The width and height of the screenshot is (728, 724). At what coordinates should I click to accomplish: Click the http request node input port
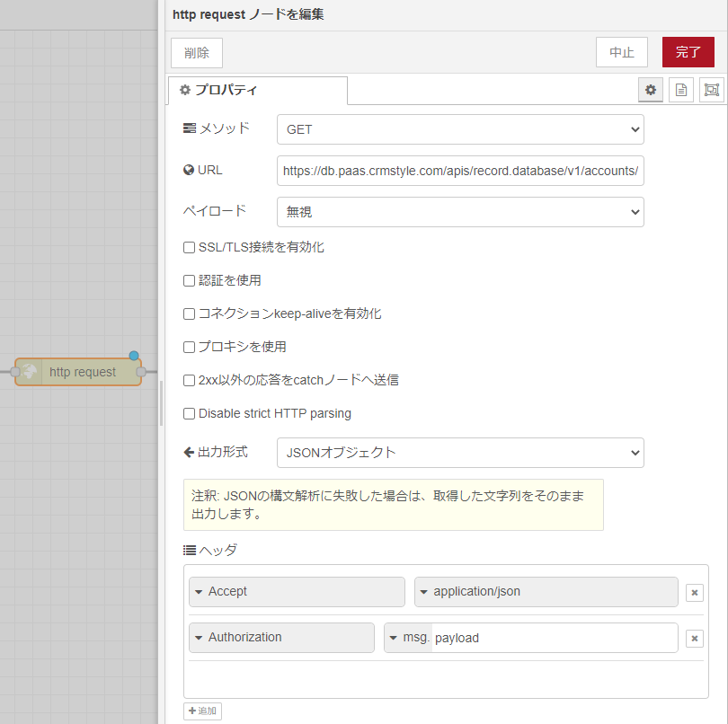[15, 372]
